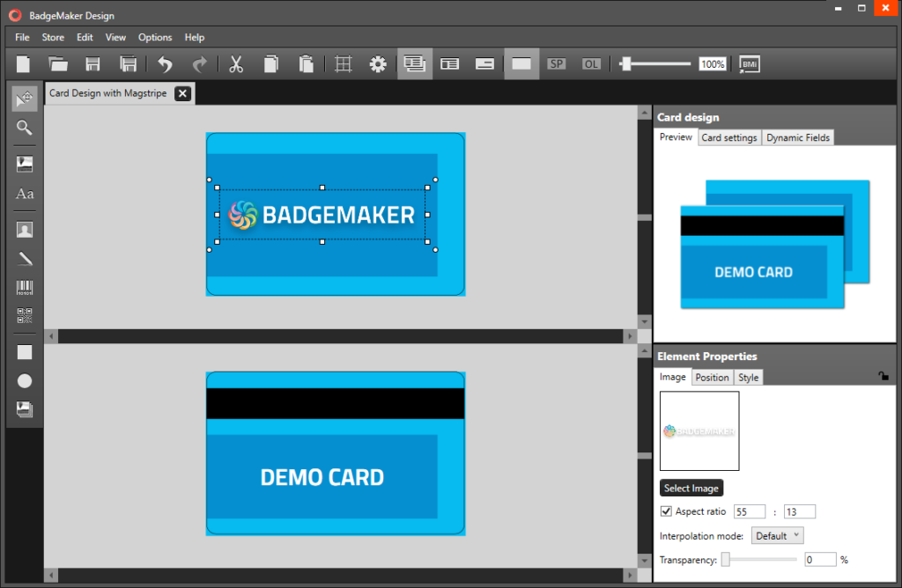The height and width of the screenshot is (588, 902).
Task: Select the QR code element tool
Action: [24, 314]
